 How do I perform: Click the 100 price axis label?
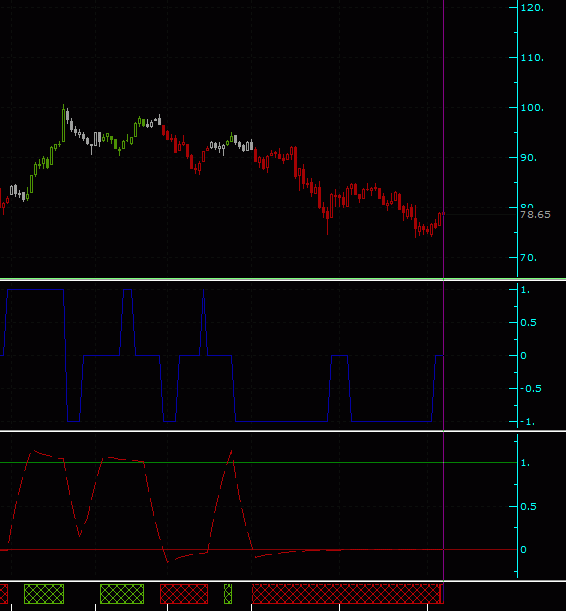click(x=532, y=108)
